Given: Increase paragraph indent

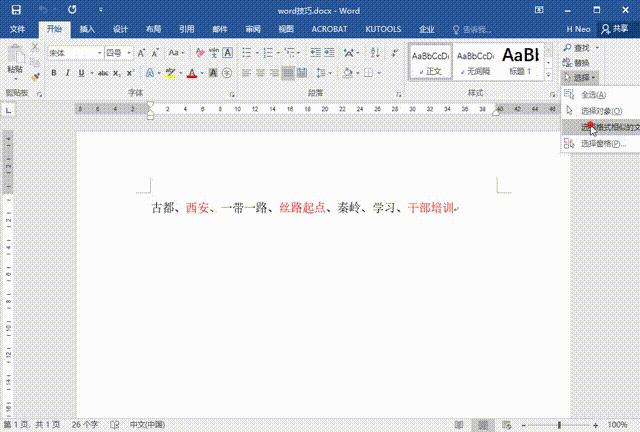Looking at the screenshot, I should tap(329, 53).
